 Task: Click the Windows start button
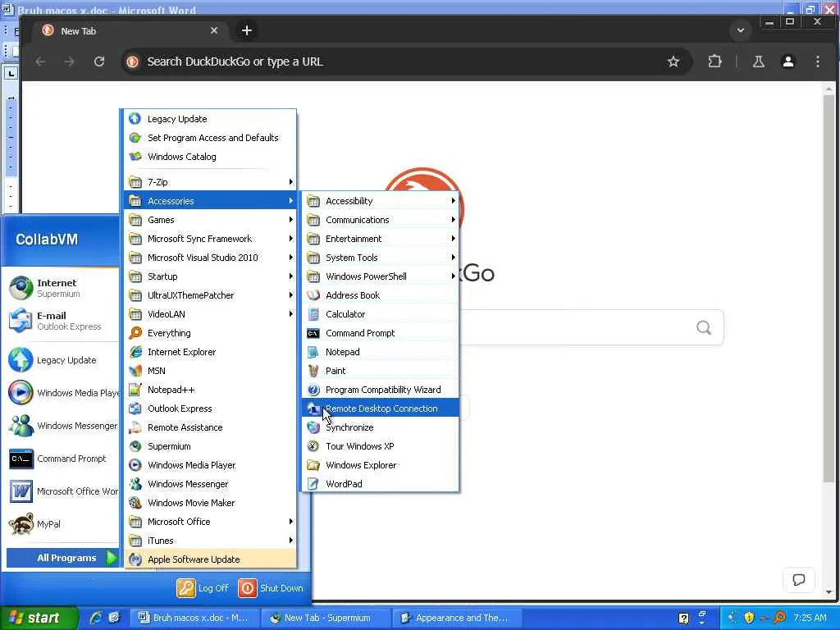tap(39, 618)
